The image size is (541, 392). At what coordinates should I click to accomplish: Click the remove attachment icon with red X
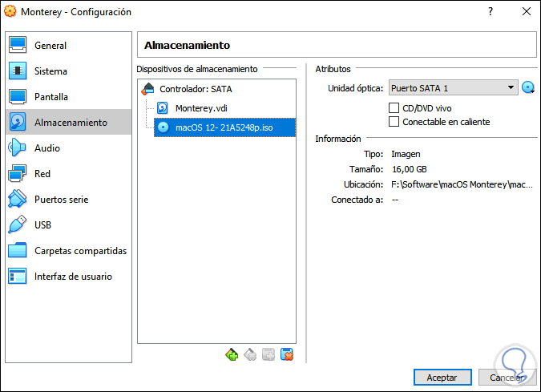287,354
